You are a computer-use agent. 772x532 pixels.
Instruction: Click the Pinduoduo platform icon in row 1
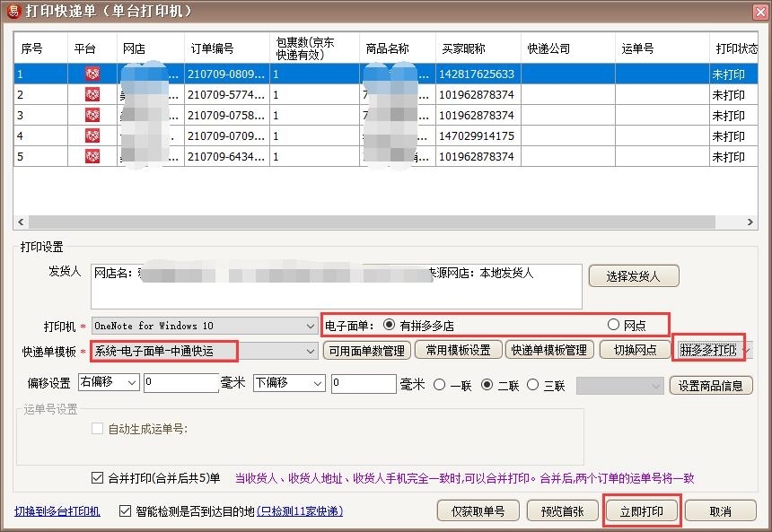pos(90,74)
